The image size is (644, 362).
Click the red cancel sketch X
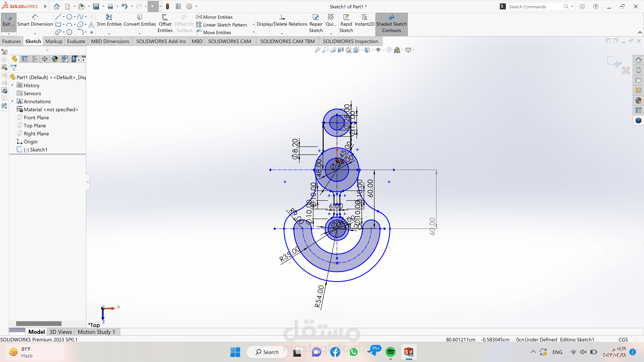[626, 71]
